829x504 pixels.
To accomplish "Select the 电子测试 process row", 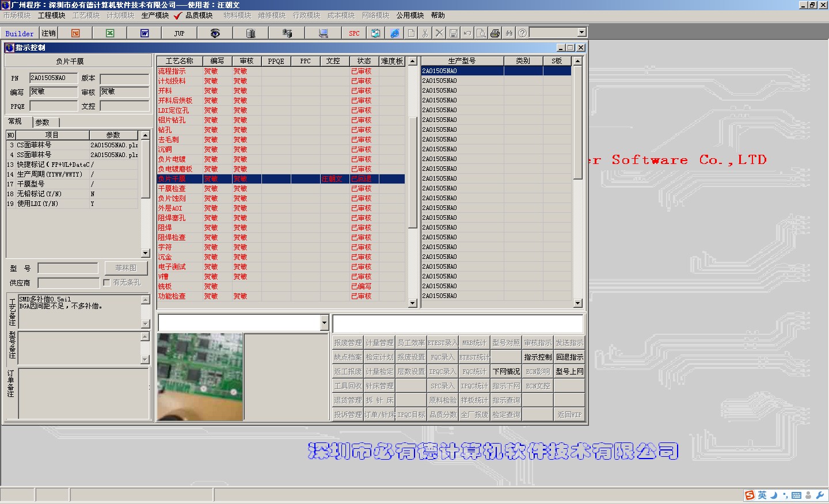I will point(281,267).
